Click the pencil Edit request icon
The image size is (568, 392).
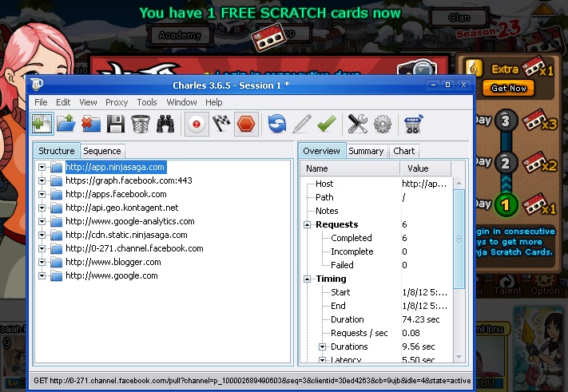pyautogui.click(x=302, y=124)
